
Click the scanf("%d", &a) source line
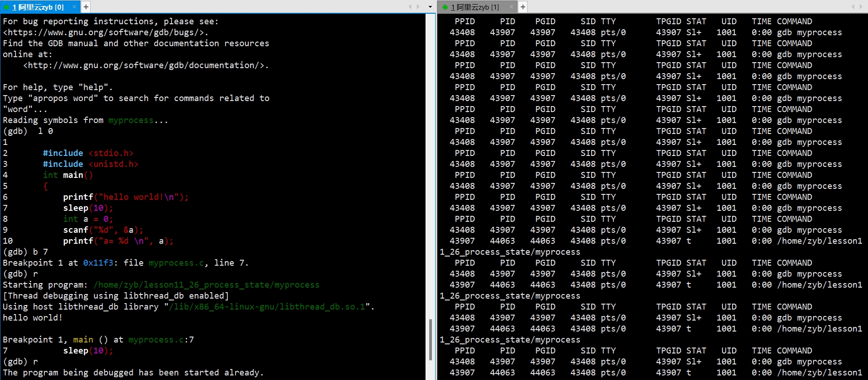(103, 230)
